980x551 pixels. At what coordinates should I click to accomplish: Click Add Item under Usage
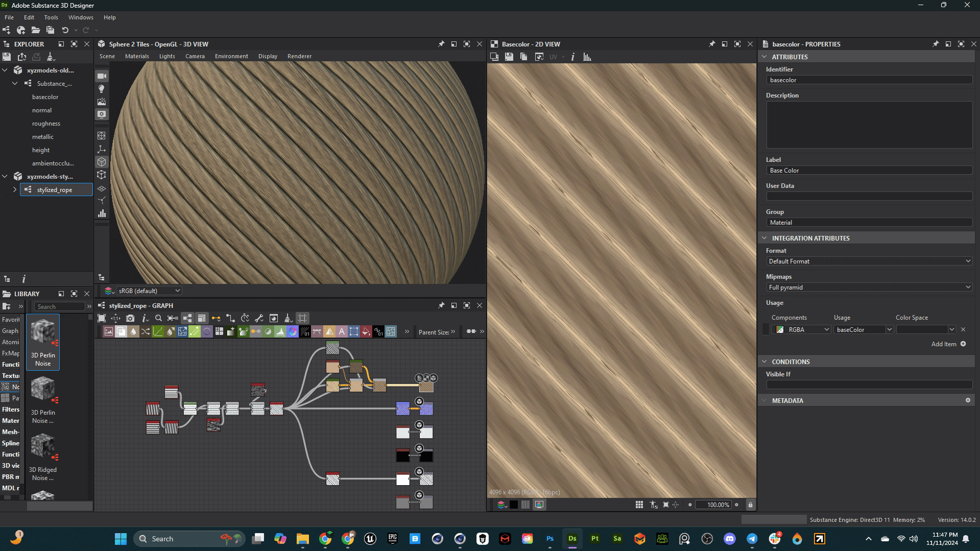(x=948, y=344)
